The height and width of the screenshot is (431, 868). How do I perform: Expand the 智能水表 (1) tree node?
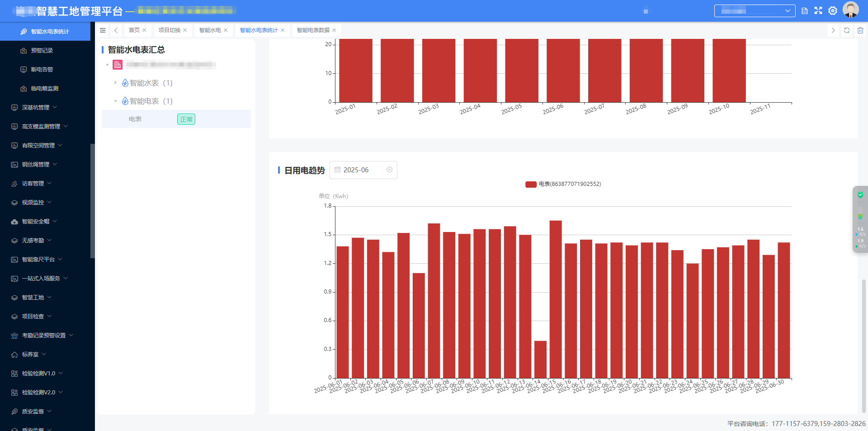pyautogui.click(x=115, y=83)
